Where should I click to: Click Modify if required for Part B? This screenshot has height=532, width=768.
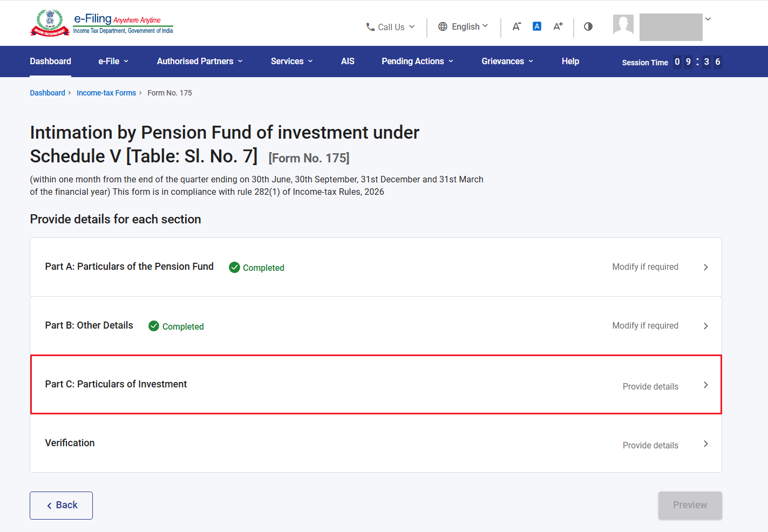[x=645, y=326]
